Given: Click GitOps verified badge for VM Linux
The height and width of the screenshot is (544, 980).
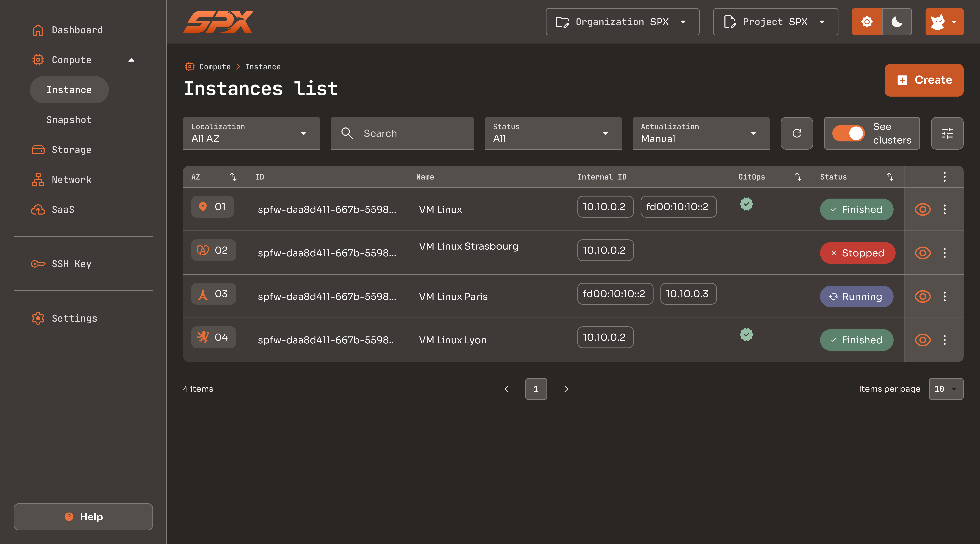Looking at the screenshot, I should coord(746,204).
